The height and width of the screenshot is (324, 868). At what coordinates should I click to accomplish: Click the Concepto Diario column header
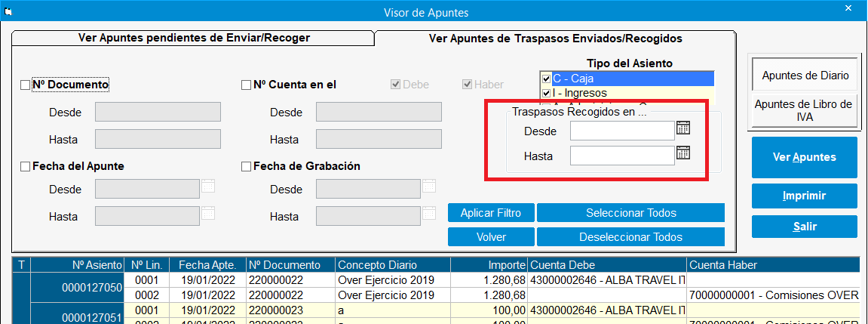click(x=392, y=264)
